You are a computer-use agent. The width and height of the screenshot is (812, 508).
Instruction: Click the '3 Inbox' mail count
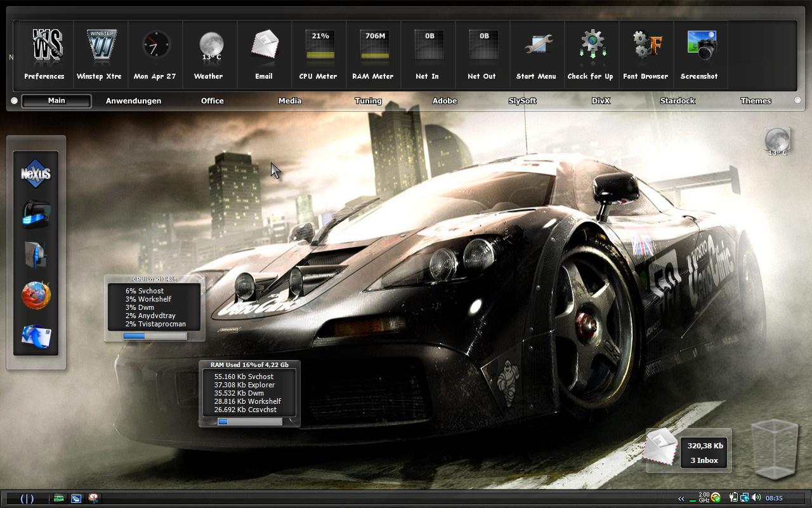click(704, 460)
